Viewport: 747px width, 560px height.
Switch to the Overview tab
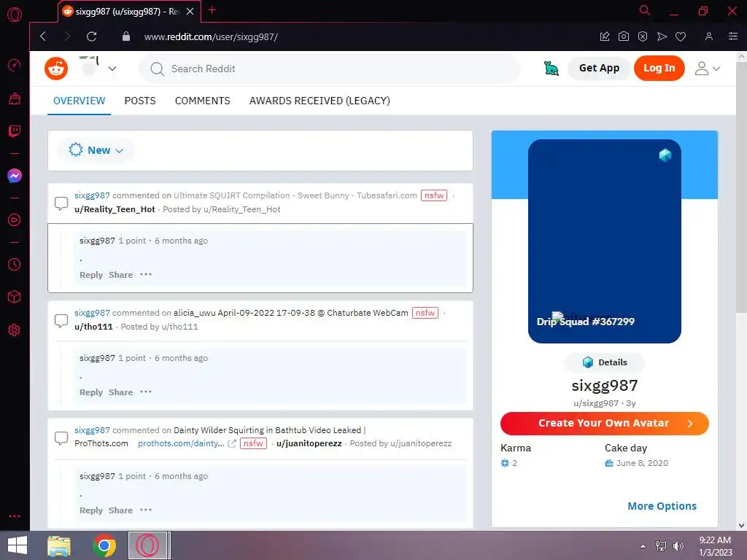point(79,101)
